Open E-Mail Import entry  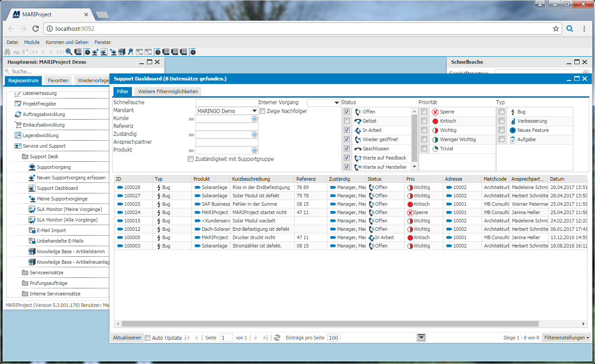[x=51, y=230]
